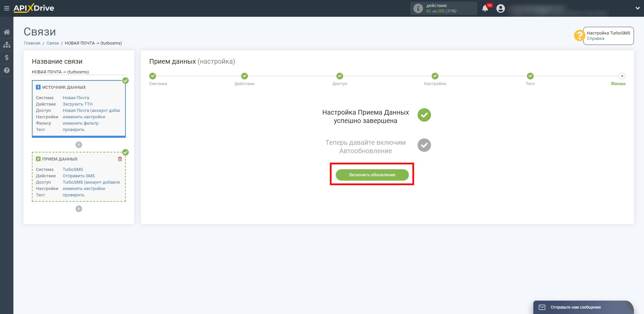644x314 pixels.
Task: Click green success checkmark beside Настройка Приема
Action: pyautogui.click(x=424, y=115)
